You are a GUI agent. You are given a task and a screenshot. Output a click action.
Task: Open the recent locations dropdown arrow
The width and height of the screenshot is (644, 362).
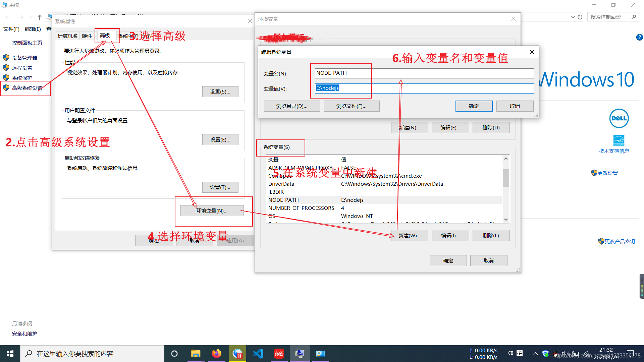(31, 17)
